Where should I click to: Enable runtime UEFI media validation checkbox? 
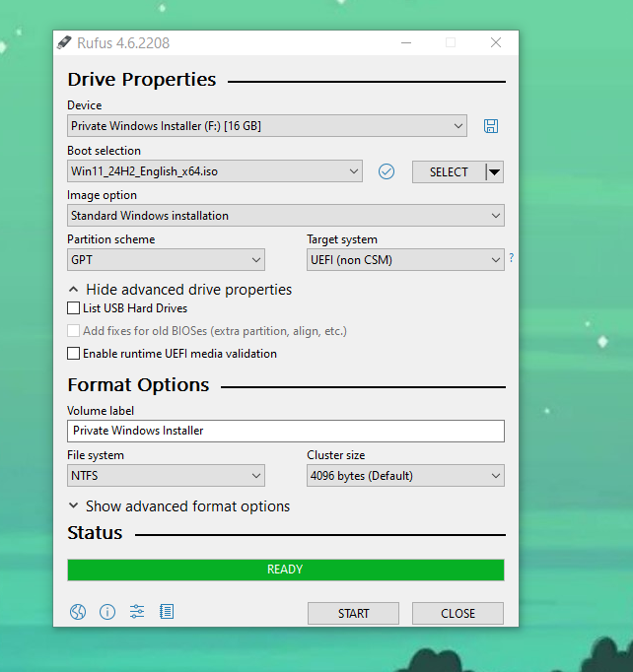(73, 354)
